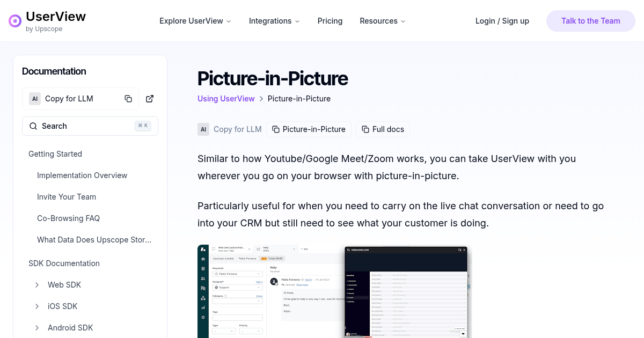Click the Web SDK label
644x338 pixels.
[64, 285]
